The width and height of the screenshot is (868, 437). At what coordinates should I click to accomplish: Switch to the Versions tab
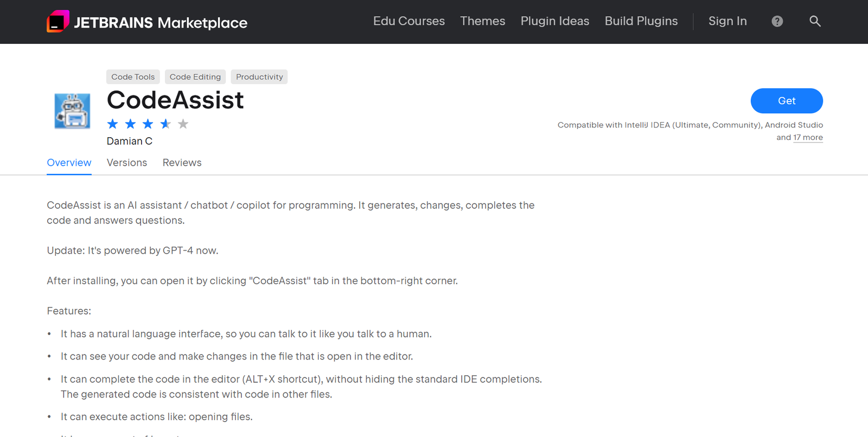tap(127, 163)
